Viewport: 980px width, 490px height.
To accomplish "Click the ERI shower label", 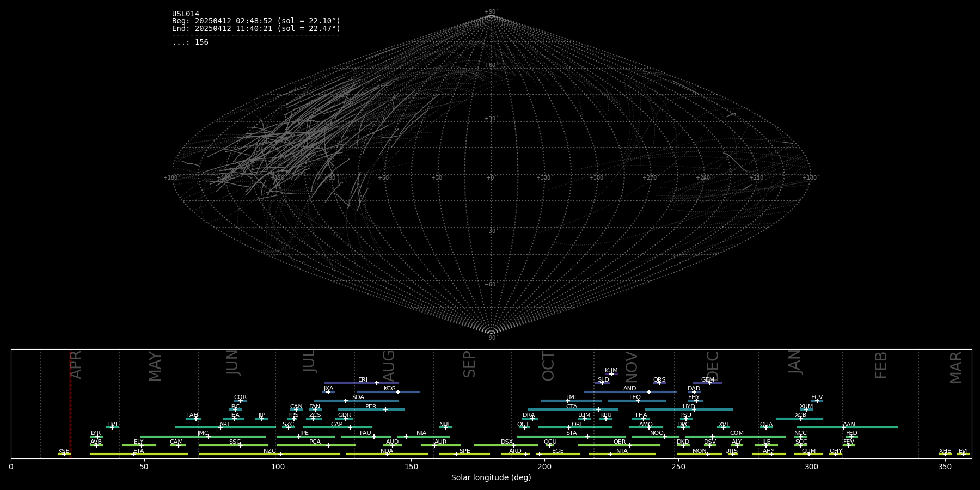I will [363, 380].
